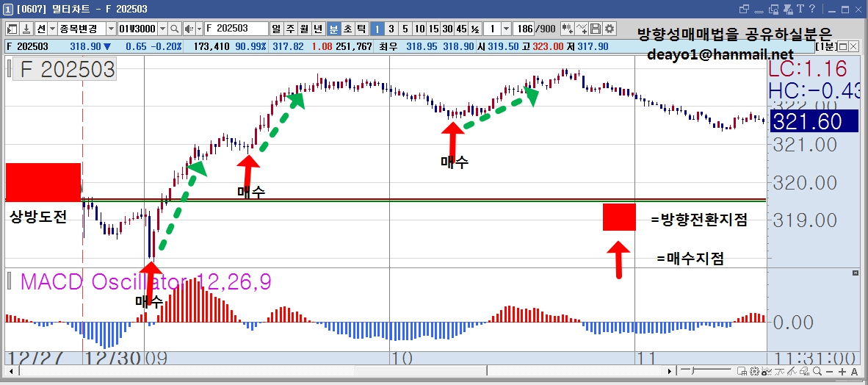Open the speaker alert dropdown arrow

[199, 29]
